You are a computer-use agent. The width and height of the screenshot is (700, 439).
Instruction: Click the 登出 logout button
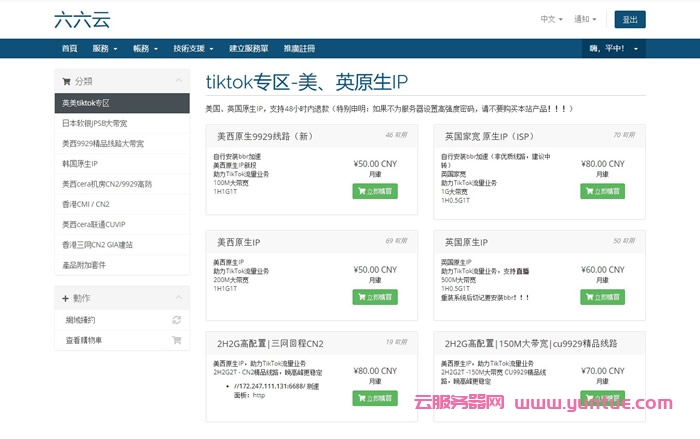tap(629, 19)
